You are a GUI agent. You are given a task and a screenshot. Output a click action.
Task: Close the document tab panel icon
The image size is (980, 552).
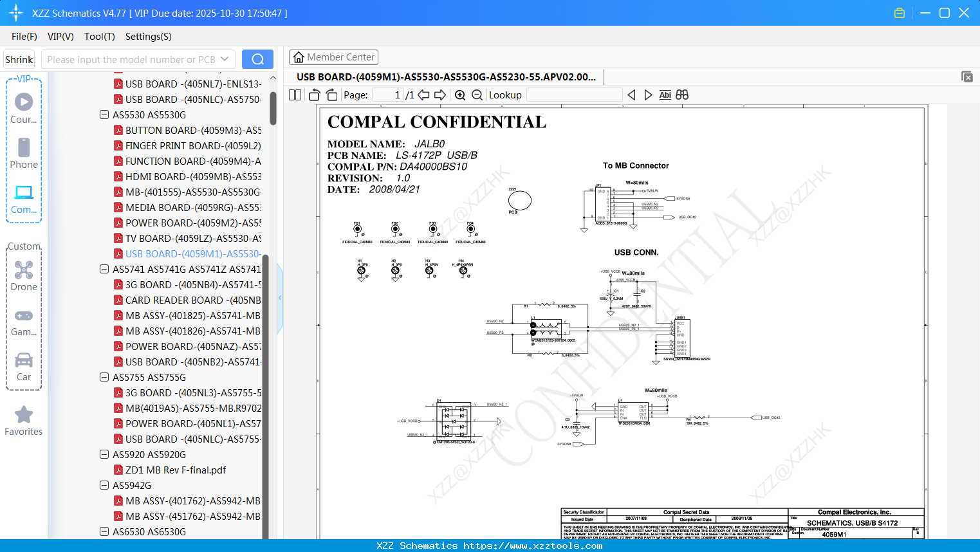967,77
